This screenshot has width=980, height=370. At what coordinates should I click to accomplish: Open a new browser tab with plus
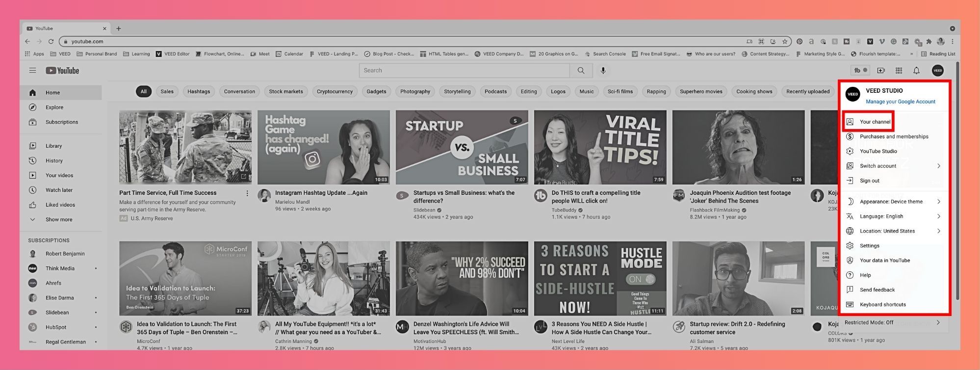click(x=118, y=28)
